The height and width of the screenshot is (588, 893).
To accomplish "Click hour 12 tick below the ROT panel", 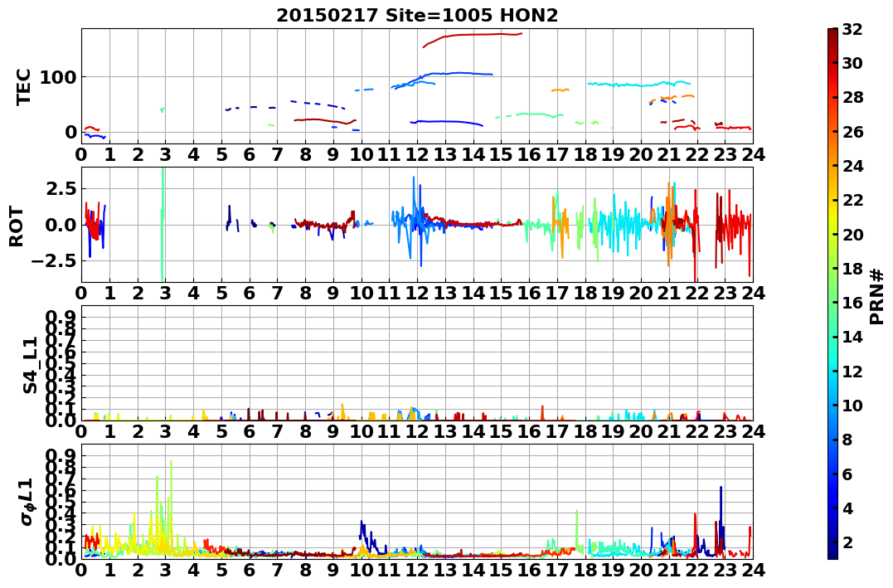I will pos(417,293).
